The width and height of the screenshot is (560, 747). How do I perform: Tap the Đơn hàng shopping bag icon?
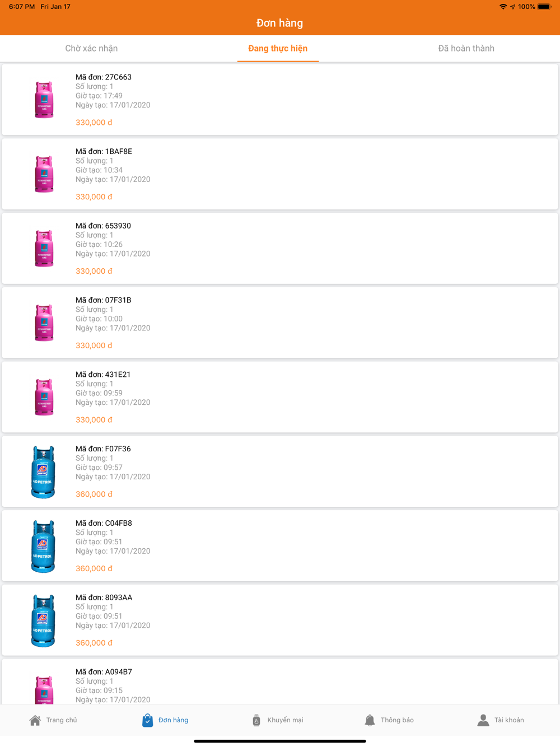point(147,720)
